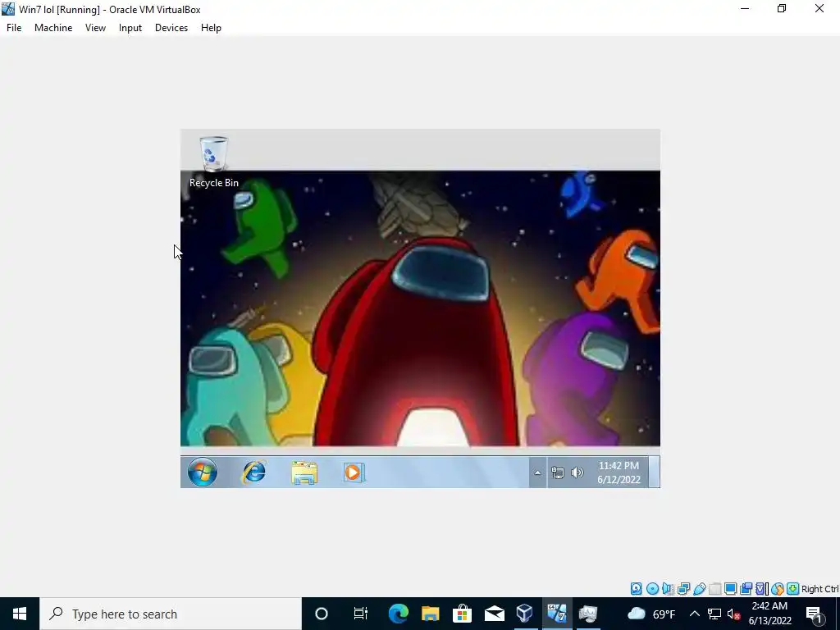The width and height of the screenshot is (840, 630).
Task: Open host clock showing 2:42 AM
Action: pyautogui.click(x=769, y=614)
